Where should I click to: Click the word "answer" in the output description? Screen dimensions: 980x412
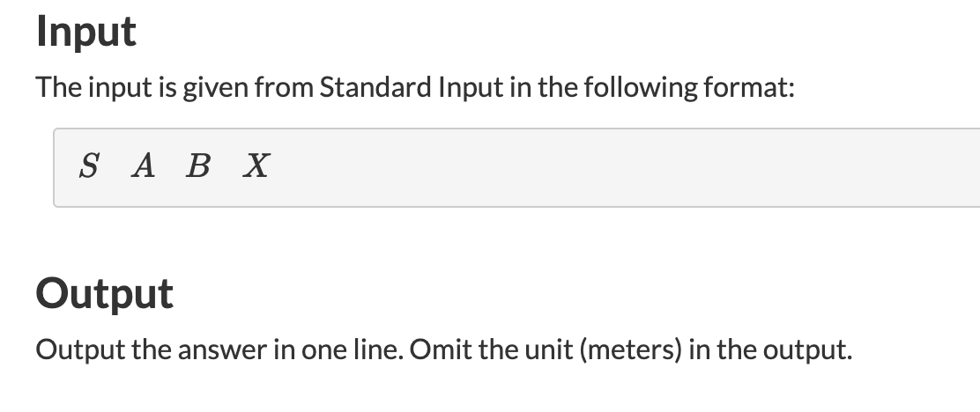tap(213, 349)
